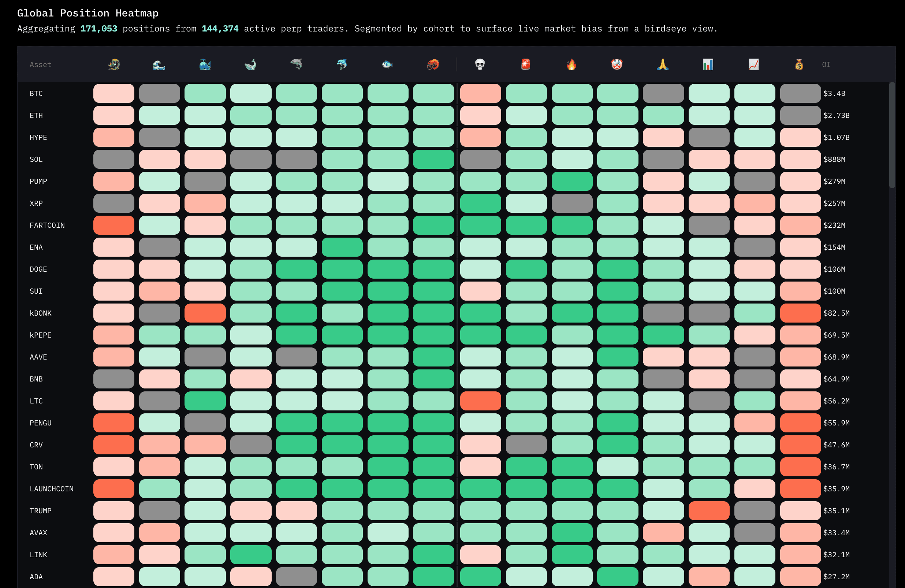This screenshot has height=588, width=905.
Task: Click the 144,374 traders count
Action: tap(220, 29)
